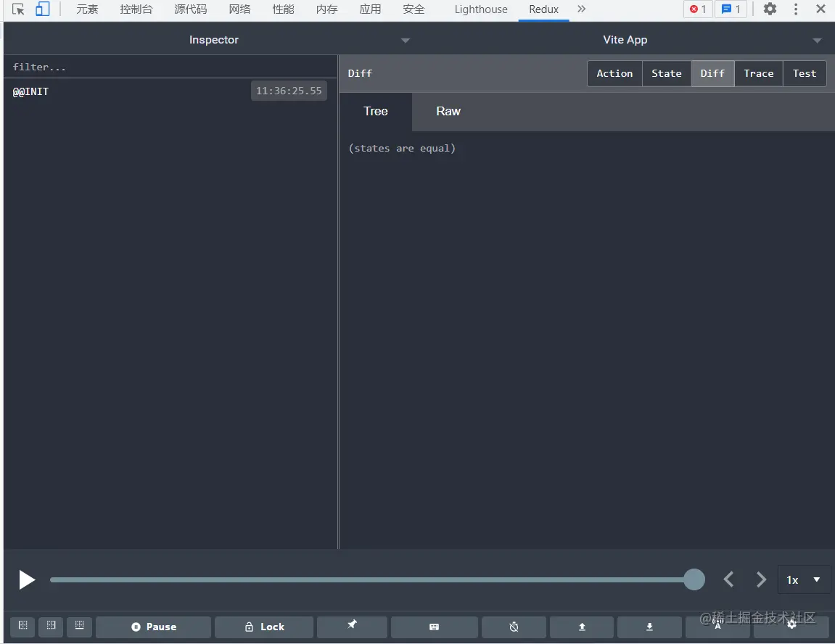Pause recording actions
This screenshot has height=644, width=835.
pyautogui.click(x=153, y=627)
